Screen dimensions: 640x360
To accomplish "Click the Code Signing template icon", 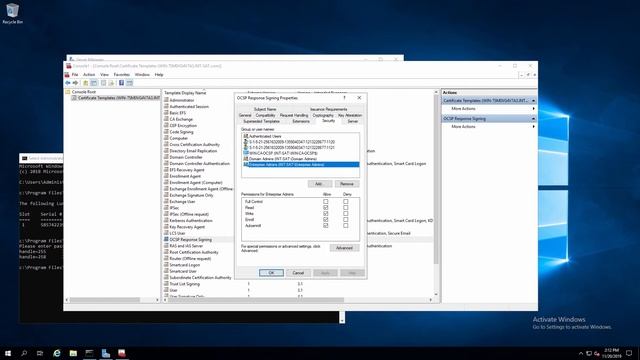I will pos(166,131).
